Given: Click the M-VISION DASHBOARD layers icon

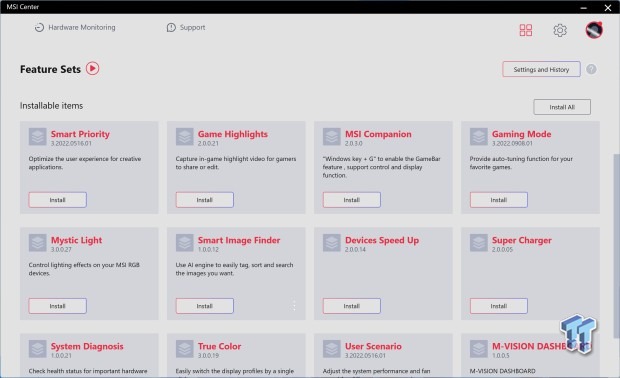Looking at the screenshot, I should tap(478, 349).
